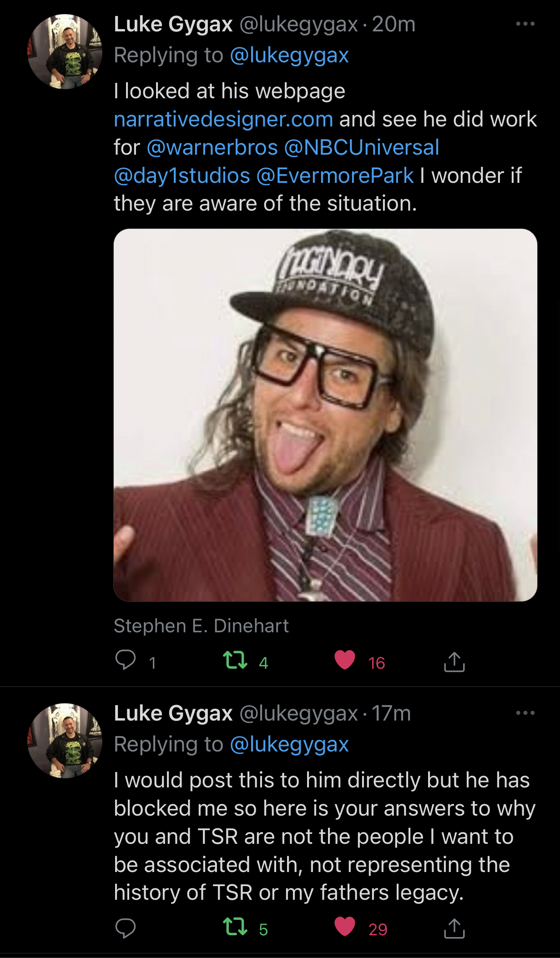560x958 pixels.
Task: Share the first tweet via share icon
Action: pyautogui.click(x=454, y=661)
